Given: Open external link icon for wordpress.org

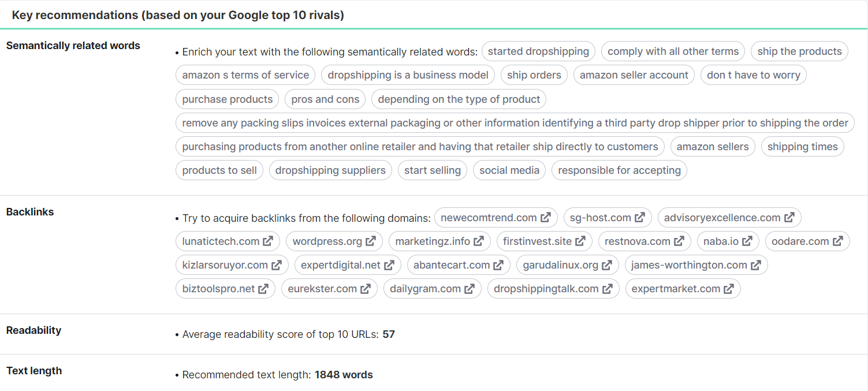Looking at the screenshot, I should (371, 241).
